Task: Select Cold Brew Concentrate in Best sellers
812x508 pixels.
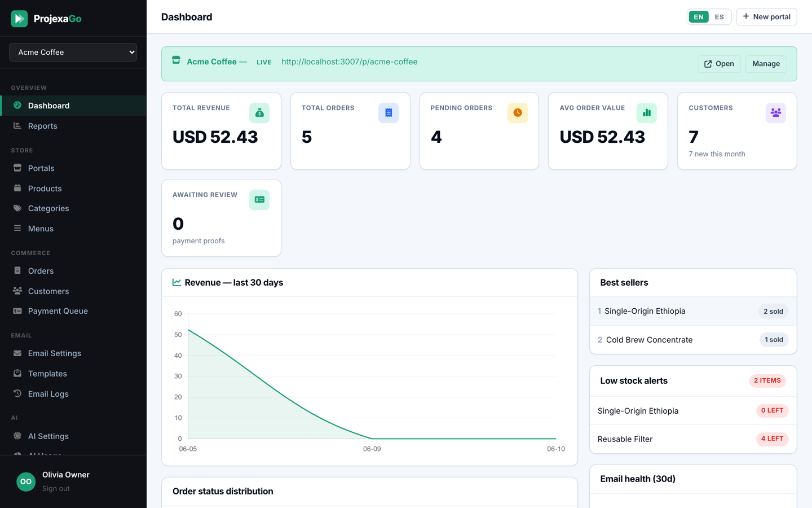Action: pyautogui.click(x=693, y=340)
